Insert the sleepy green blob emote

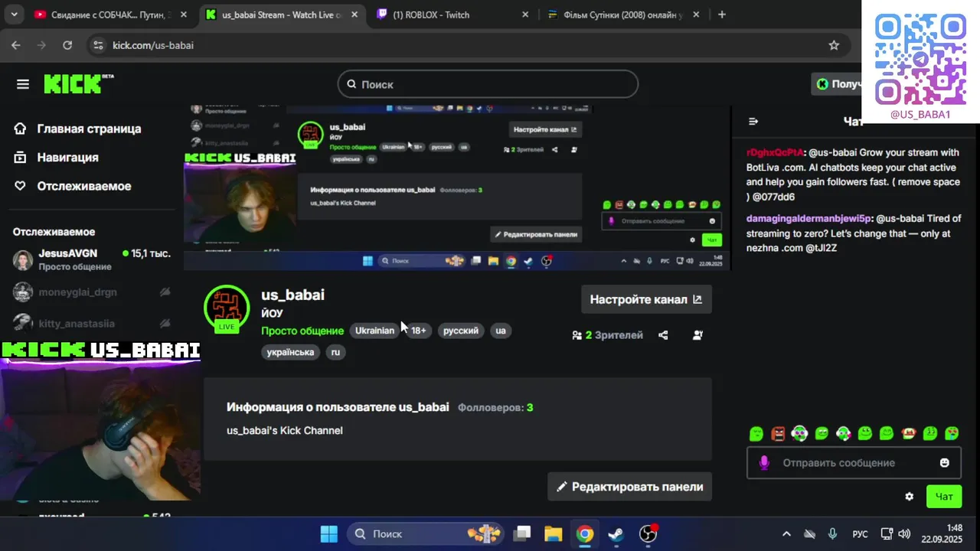[756, 434]
